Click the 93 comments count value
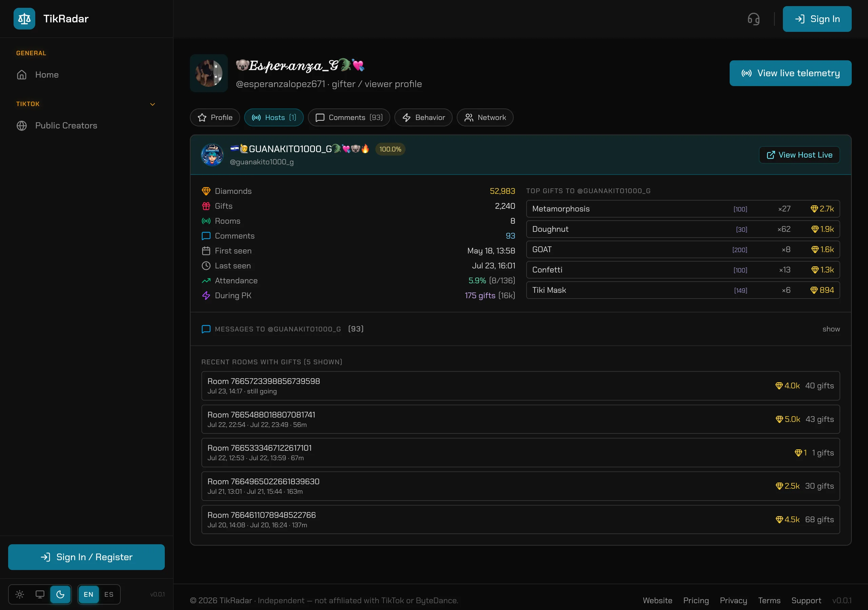 point(510,236)
